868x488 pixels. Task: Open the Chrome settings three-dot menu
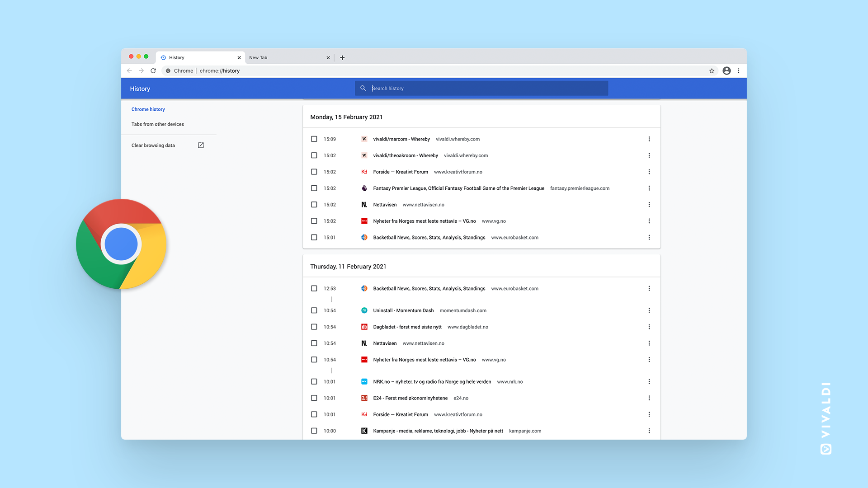pyautogui.click(x=739, y=71)
